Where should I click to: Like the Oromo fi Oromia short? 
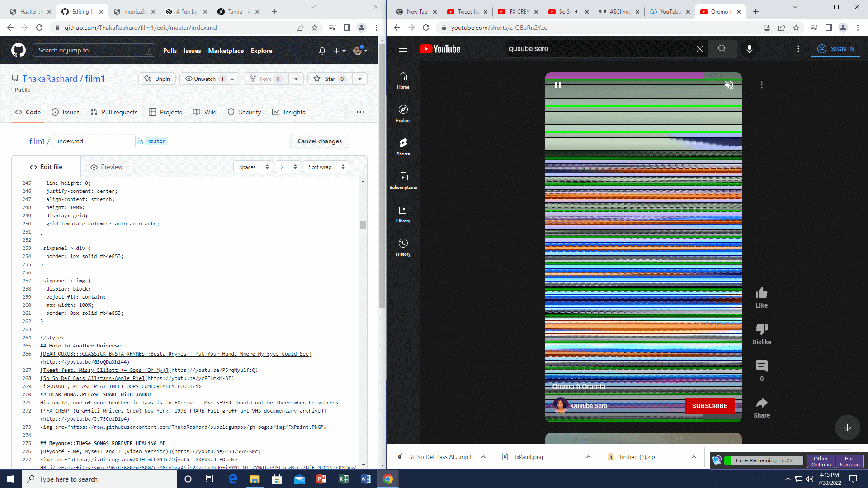761,294
